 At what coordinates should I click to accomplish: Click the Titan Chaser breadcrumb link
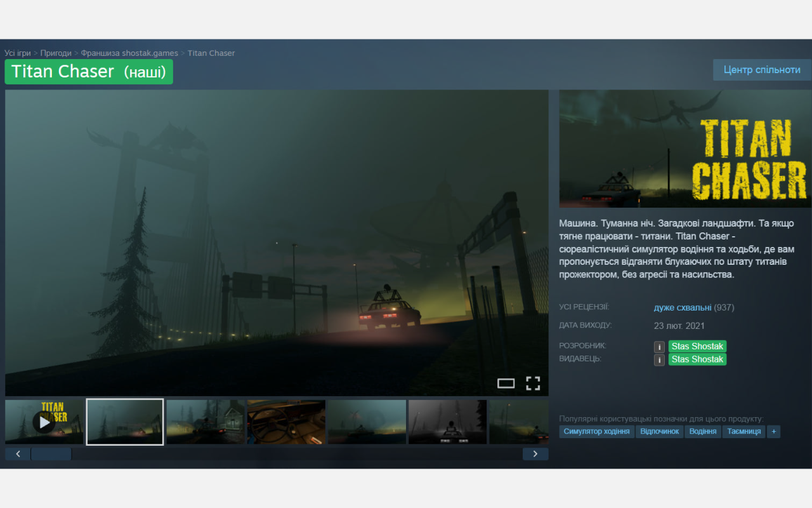coord(211,53)
